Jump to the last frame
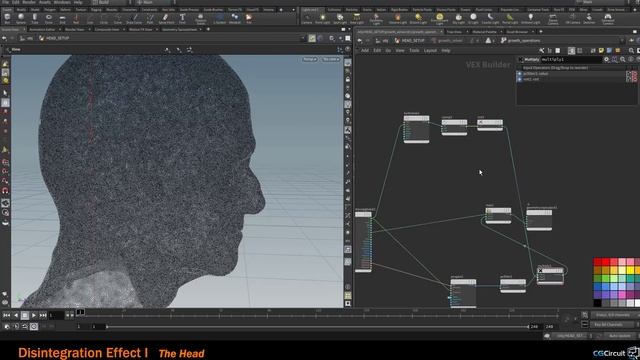 (43, 315)
